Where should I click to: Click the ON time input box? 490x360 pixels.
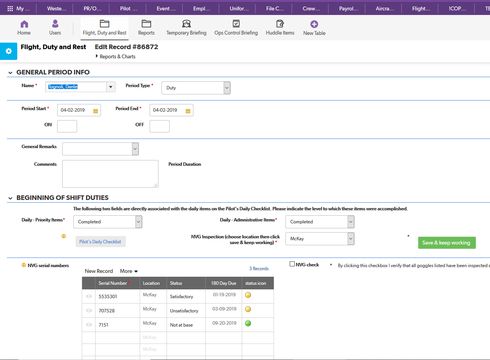(x=67, y=126)
